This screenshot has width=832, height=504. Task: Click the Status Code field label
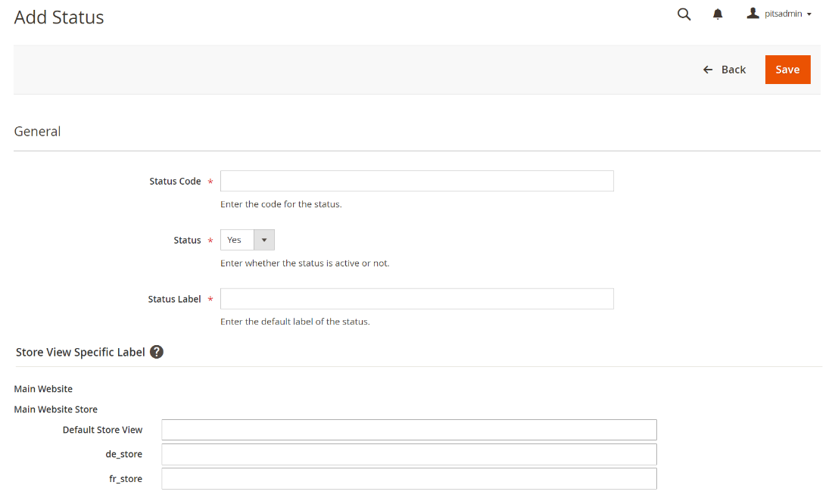click(x=175, y=182)
